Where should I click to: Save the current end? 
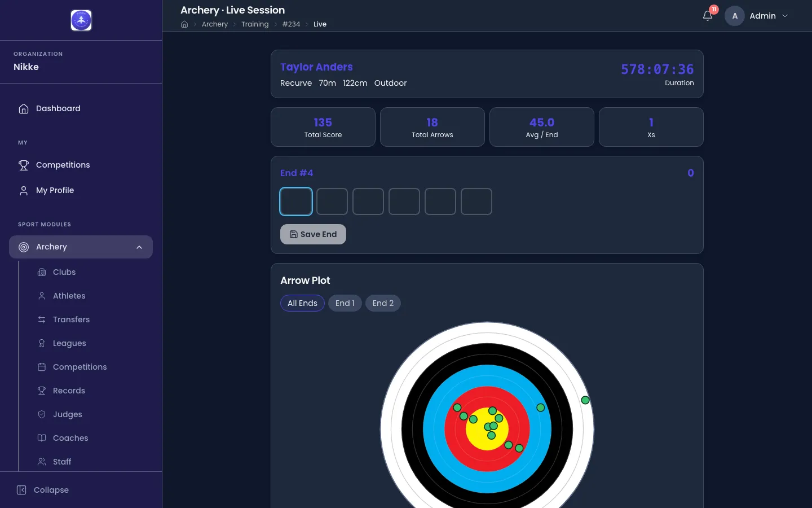coord(313,234)
